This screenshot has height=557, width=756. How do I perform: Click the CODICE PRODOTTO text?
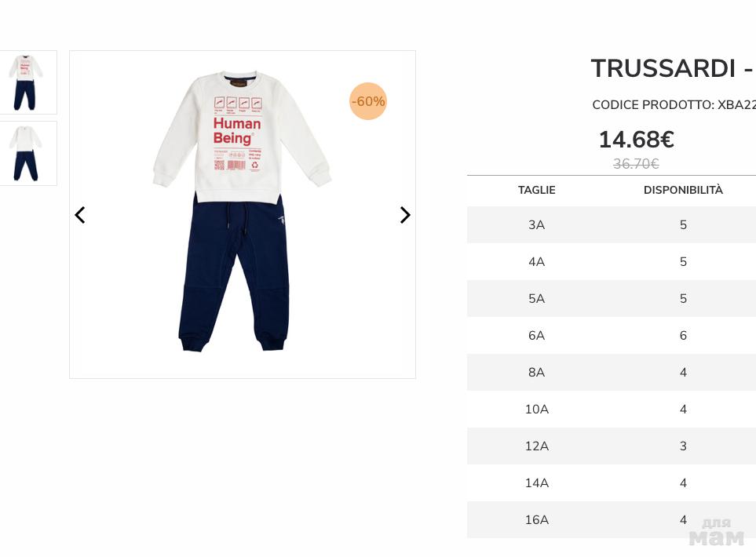tap(673, 105)
